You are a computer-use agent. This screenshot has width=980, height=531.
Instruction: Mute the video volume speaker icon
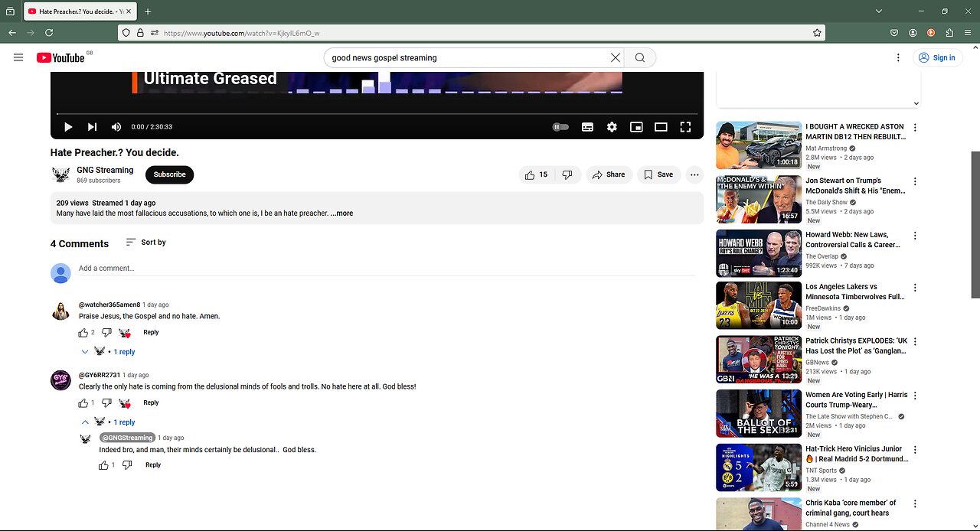tap(116, 127)
